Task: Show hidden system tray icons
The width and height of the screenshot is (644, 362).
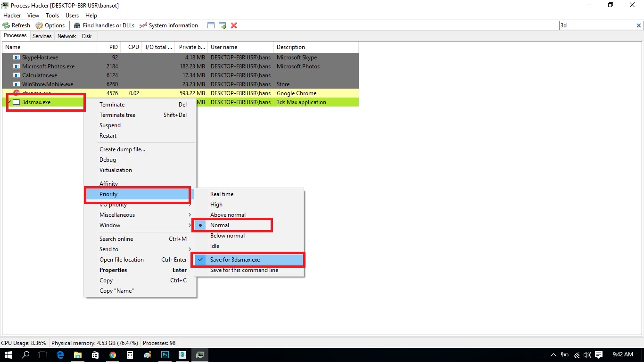Action: (553, 355)
